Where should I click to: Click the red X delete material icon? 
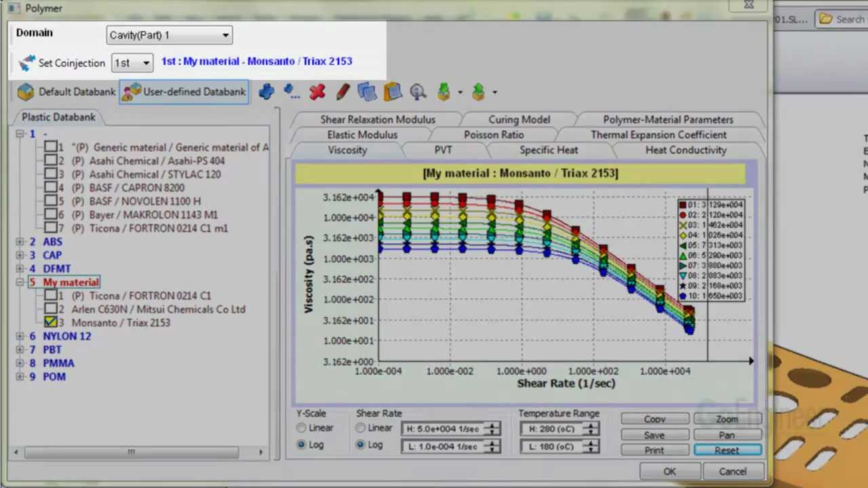(317, 91)
